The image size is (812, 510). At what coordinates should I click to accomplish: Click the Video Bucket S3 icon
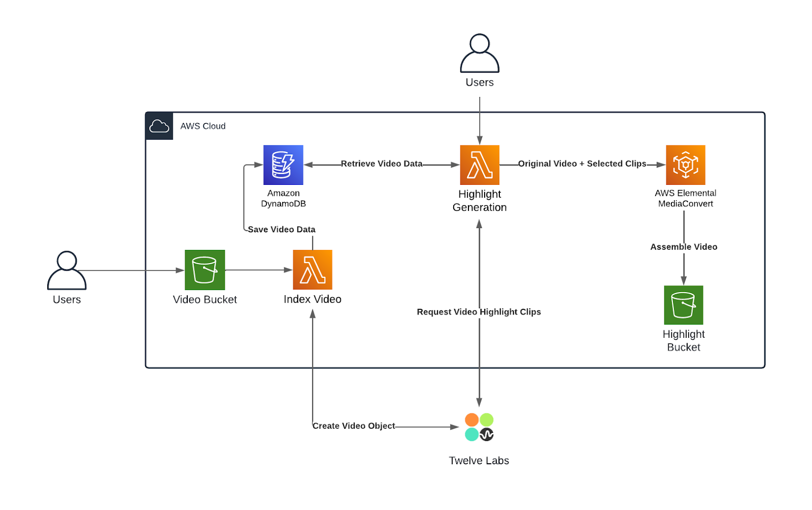click(205, 270)
